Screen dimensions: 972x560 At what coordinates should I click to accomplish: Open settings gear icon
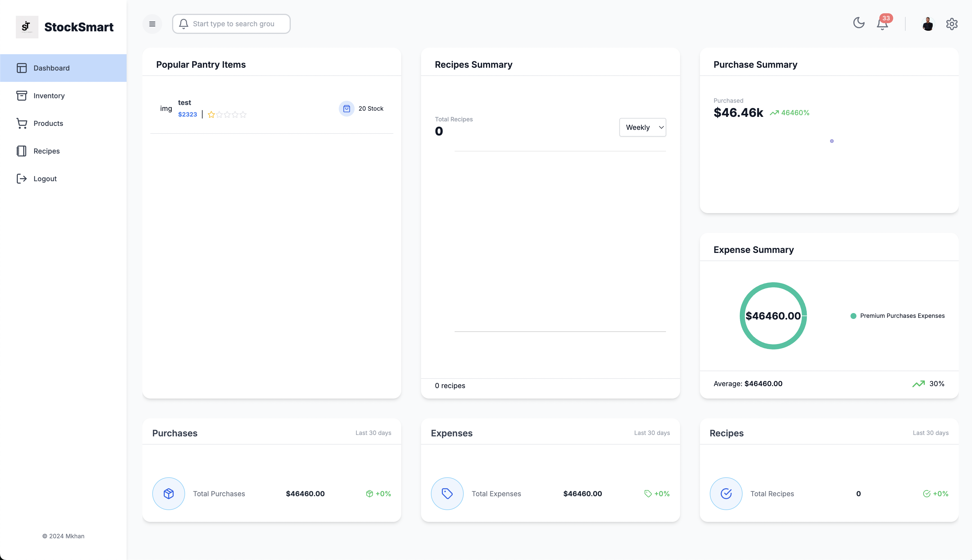(x=952, y=24)
